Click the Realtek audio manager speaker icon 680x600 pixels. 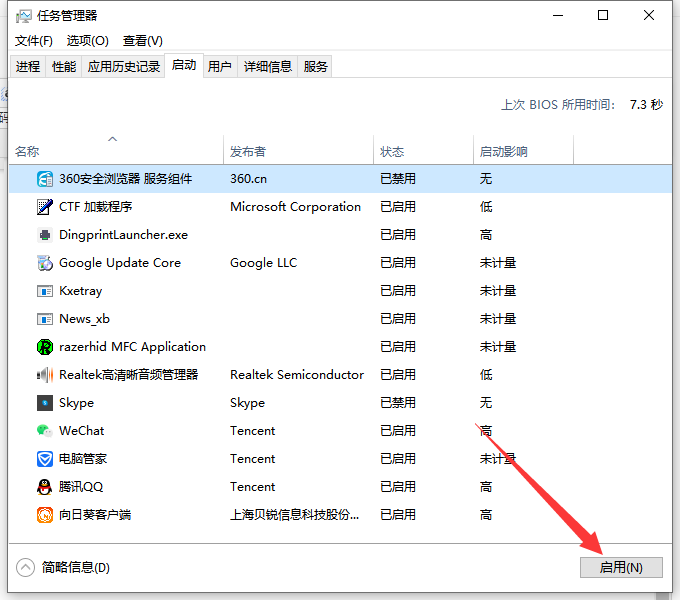click(45, 375)
